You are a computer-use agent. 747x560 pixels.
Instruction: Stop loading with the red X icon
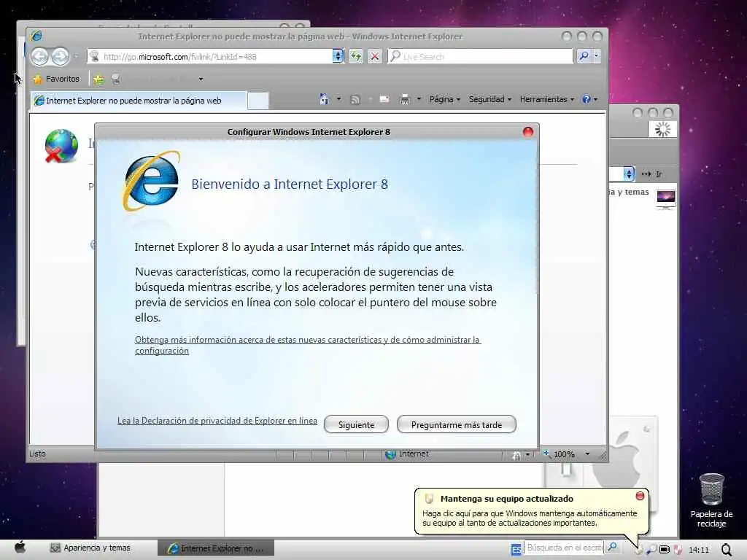coord(375,56)
